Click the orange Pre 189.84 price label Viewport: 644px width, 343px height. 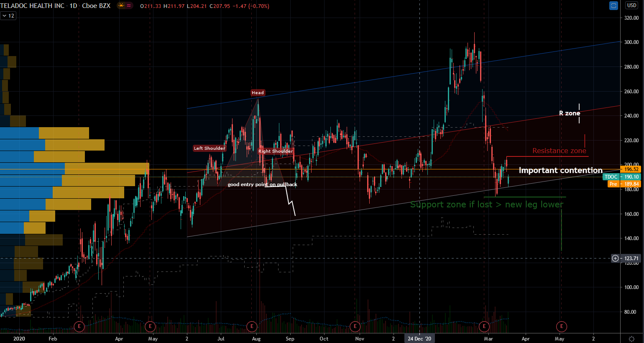click(x=624, y=184)
